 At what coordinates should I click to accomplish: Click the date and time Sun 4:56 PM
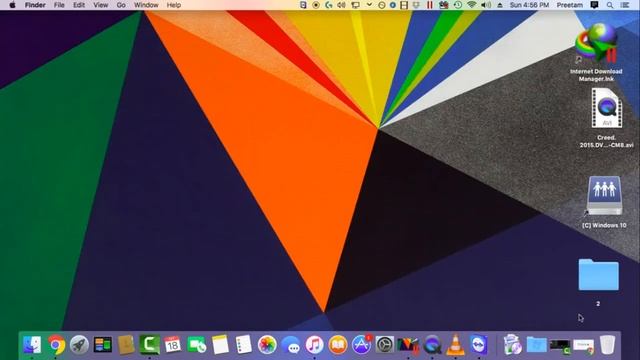click(529, 5)
